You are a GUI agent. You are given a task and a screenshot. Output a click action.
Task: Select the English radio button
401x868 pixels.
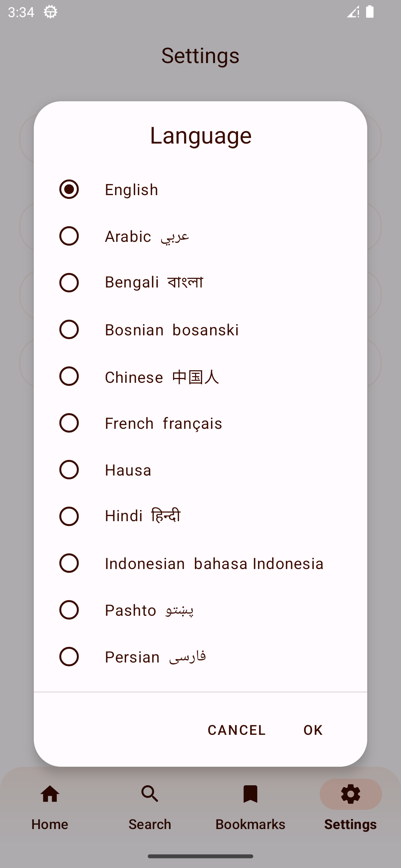[x=69, y=189]
